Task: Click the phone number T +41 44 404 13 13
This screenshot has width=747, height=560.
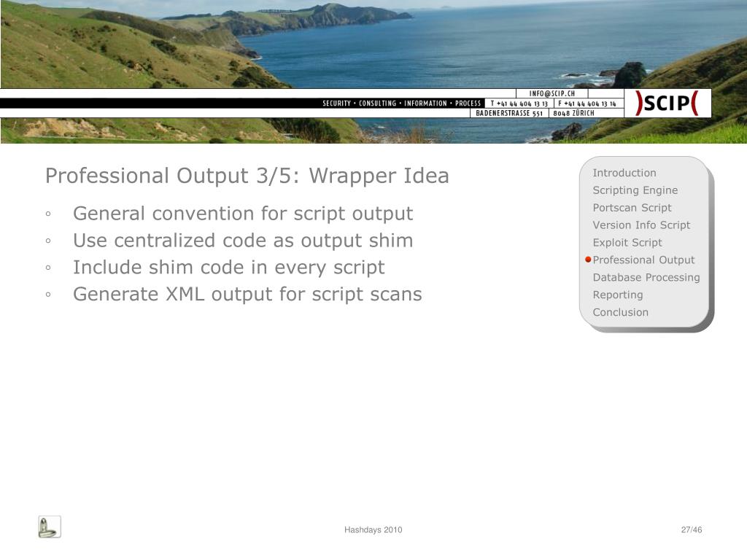Action: (519, 104)
